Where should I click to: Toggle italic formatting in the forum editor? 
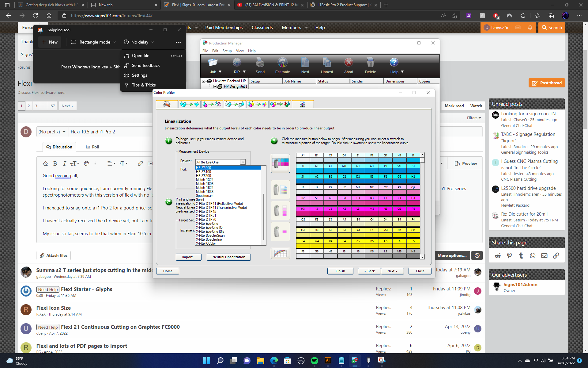[65, 163]
